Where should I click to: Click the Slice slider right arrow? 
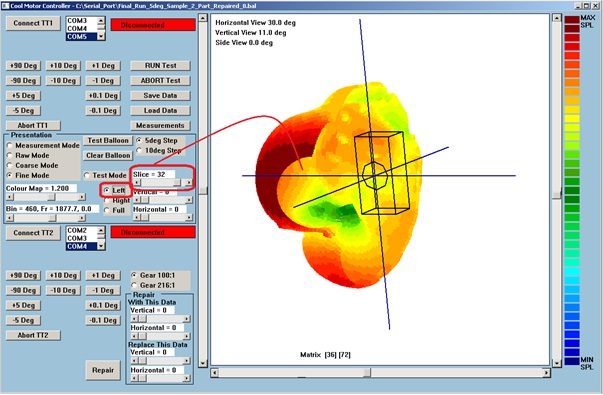point(188,182)
